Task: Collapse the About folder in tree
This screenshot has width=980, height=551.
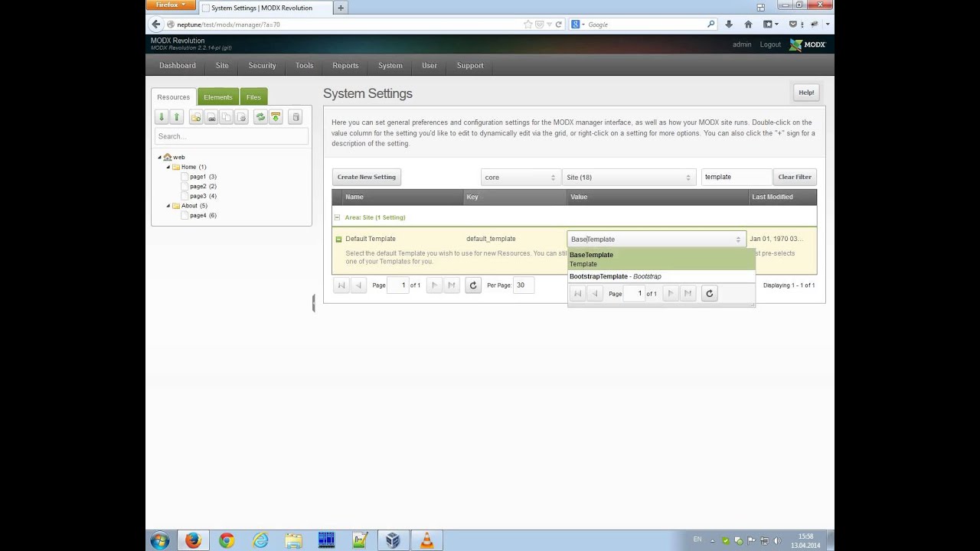Action: pyautogui.click(x=168, y=206)
